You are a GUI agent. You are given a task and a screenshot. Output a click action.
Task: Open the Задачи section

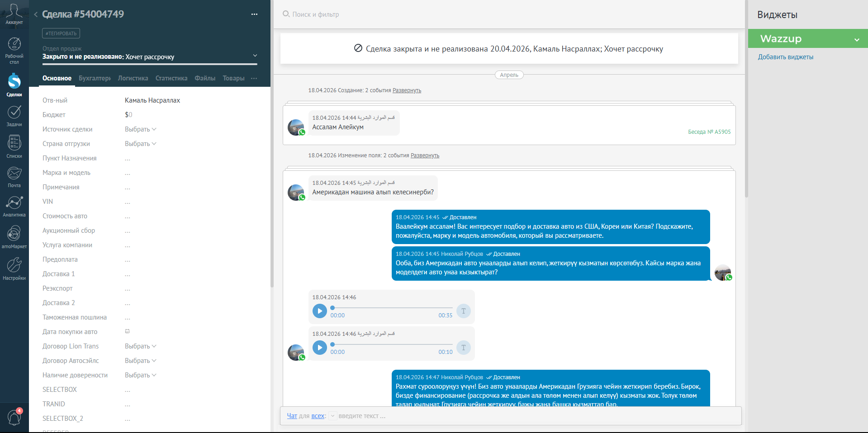coord(14,116)
